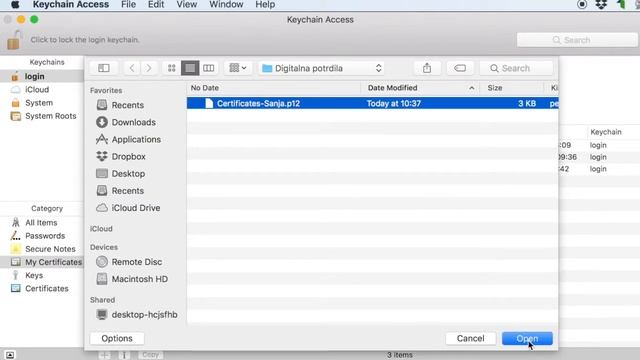Open Downloads in Favorites

click(133, 122)
